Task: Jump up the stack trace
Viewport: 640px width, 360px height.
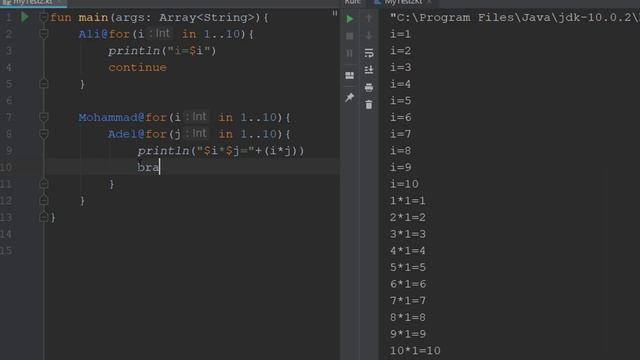Action: click(369, 18)
